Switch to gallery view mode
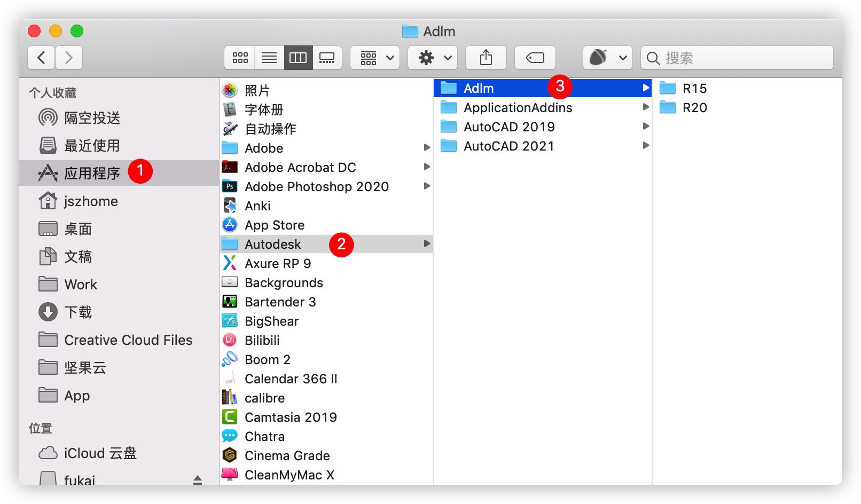 327,58
